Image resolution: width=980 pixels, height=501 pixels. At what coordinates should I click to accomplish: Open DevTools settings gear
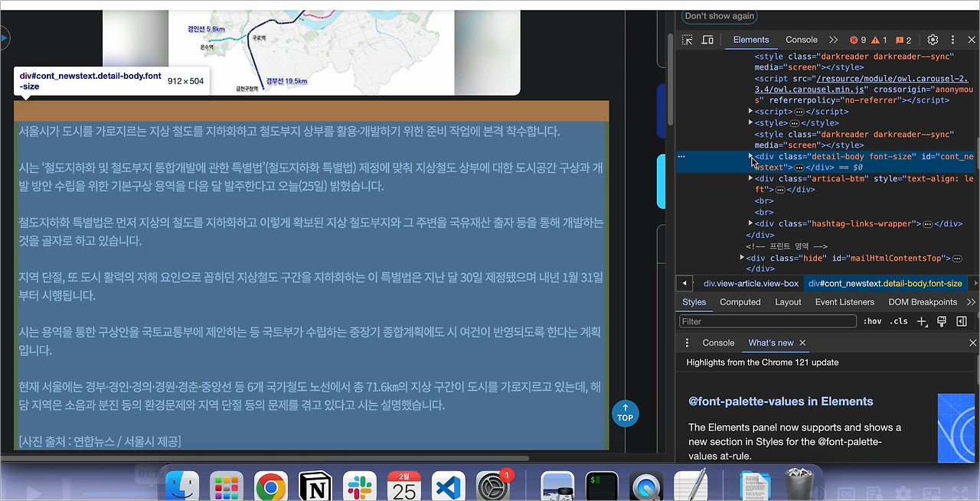coord(933,40)
